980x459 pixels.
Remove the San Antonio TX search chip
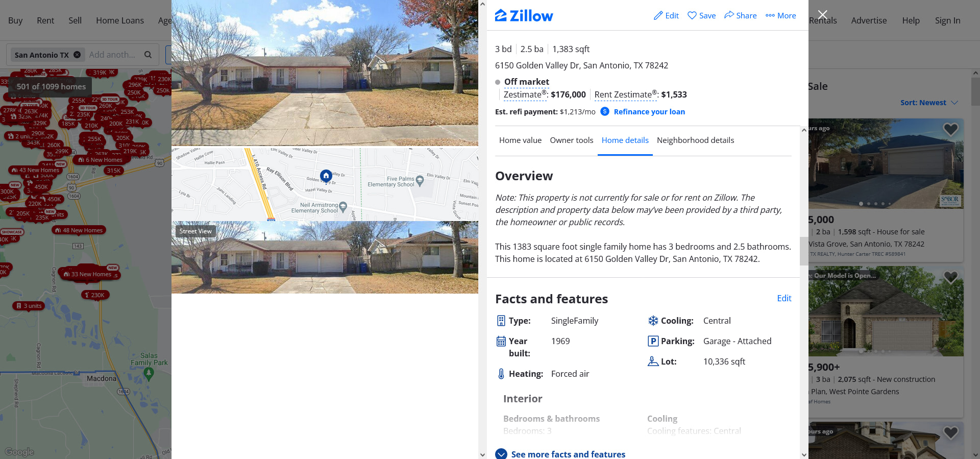coord(77,55)
